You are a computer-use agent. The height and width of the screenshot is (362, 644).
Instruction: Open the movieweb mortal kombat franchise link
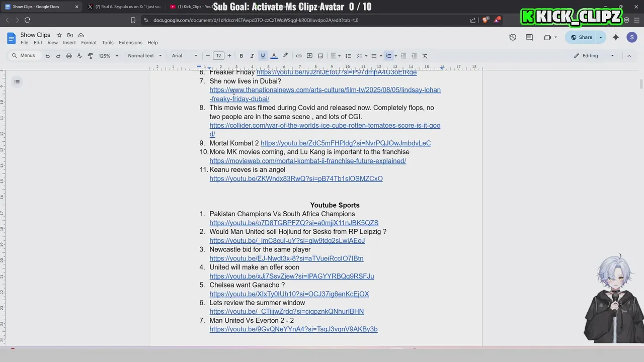pyautogui.click(x=308, y=161)
